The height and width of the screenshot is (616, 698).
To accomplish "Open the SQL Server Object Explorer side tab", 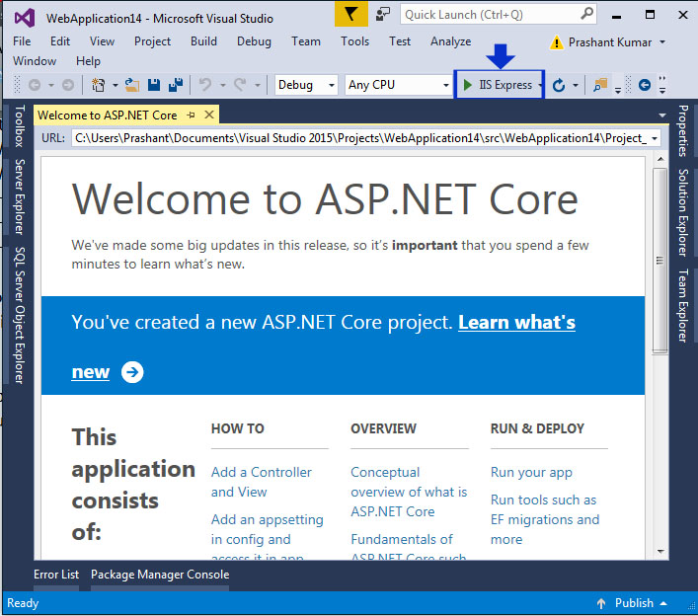I will tap(19, 315).
